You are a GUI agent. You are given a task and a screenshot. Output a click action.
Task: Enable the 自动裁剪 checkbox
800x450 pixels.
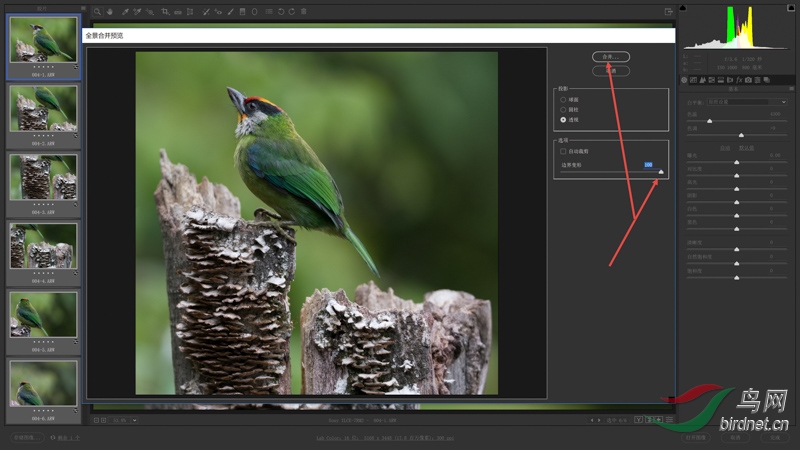pos(564,151)
